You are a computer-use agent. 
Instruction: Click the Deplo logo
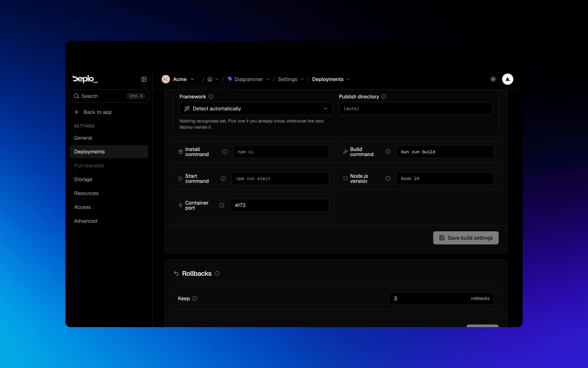click(85, 79)
